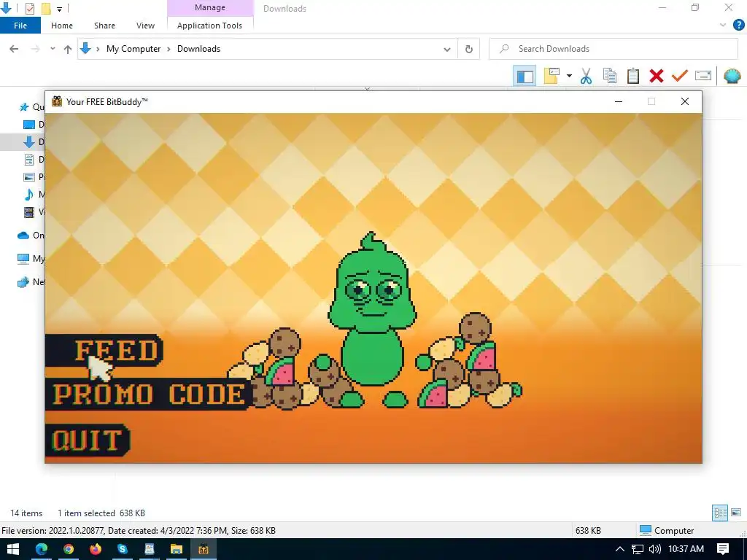Select My Computer in navigation pane

[x=23, y=259]
